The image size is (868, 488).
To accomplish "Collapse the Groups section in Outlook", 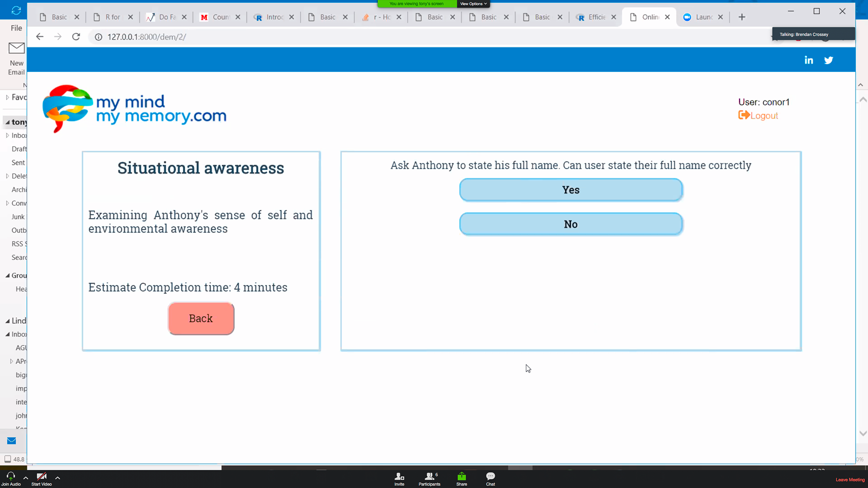I will [7, 276].
